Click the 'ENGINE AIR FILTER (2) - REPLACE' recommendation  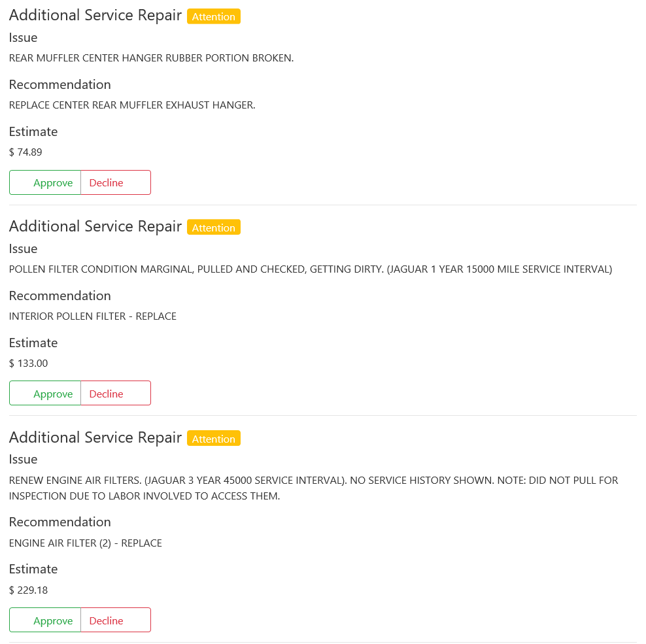(x=86, y=543)
